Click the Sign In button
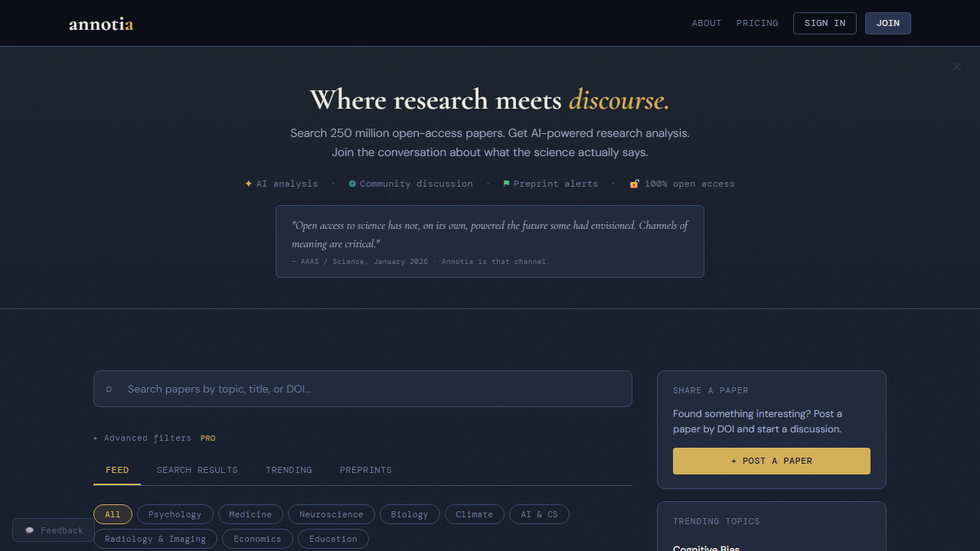980x551 pixels. [x=825, y=23]
